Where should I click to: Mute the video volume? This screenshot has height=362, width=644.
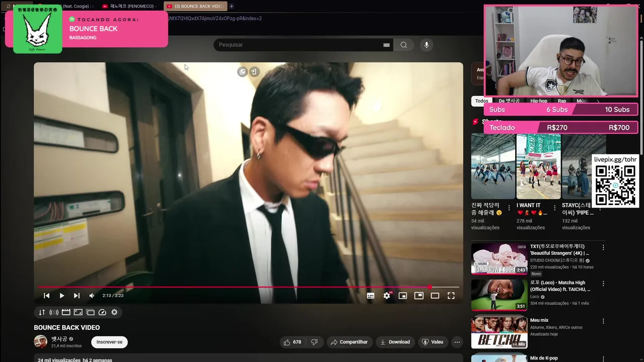[x=92, y=296]
